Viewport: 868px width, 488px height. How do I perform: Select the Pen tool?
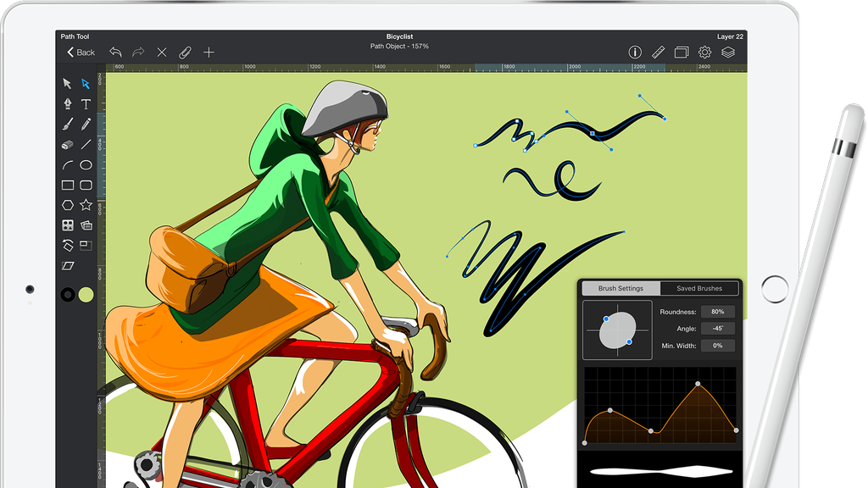tap(66, 104)
